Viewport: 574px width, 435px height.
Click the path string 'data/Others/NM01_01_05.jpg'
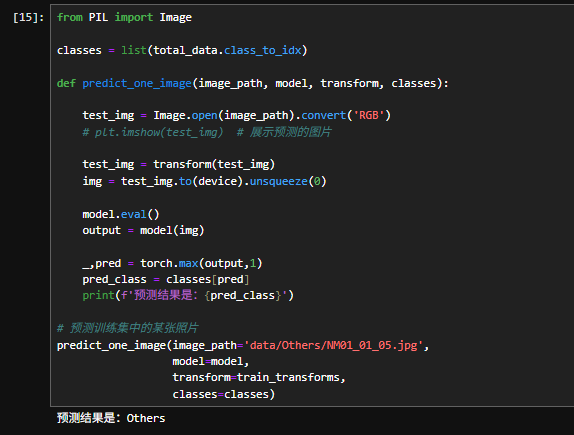coord(333,345)
